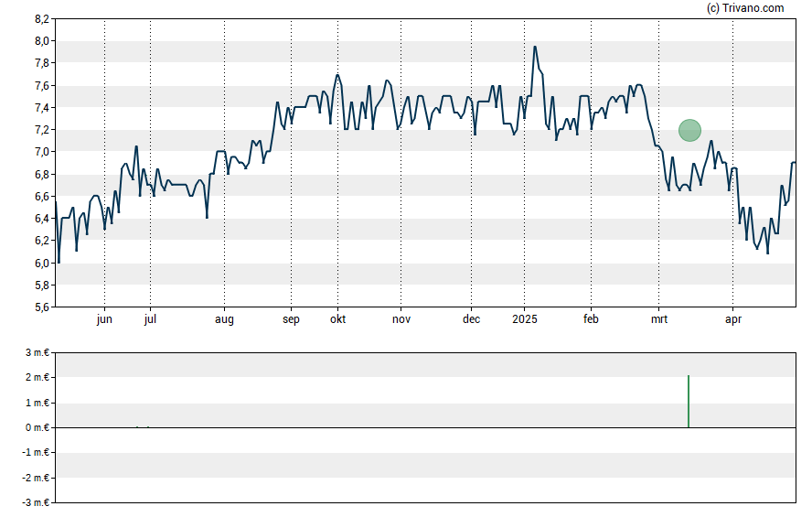The height and width of the screenshot is (517, 812).
Task: Click the '7,2' price axis value
Action: click(42, 130)
